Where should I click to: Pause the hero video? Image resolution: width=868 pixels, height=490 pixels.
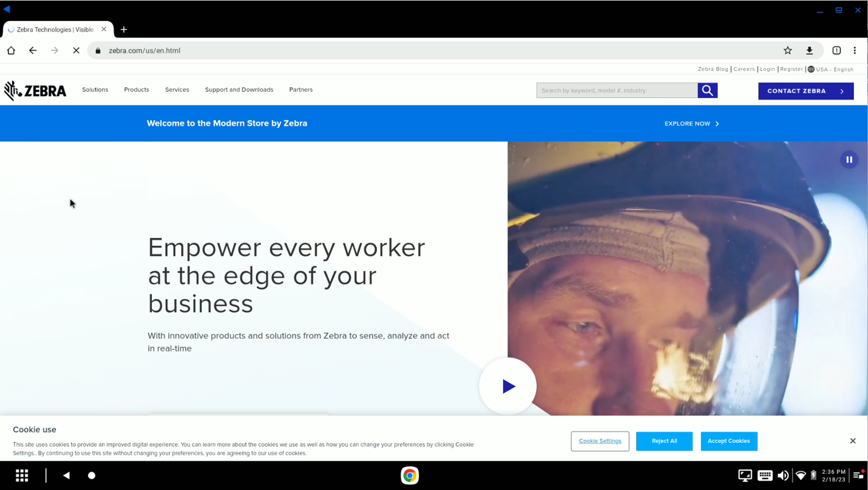(x=849, y=160)
